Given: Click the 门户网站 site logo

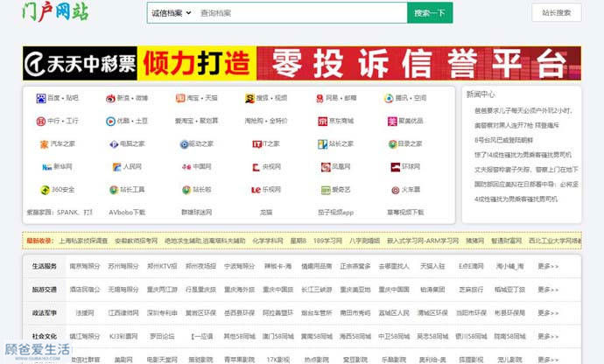Looking at the screenshot, I should click(x=55, y=11).
